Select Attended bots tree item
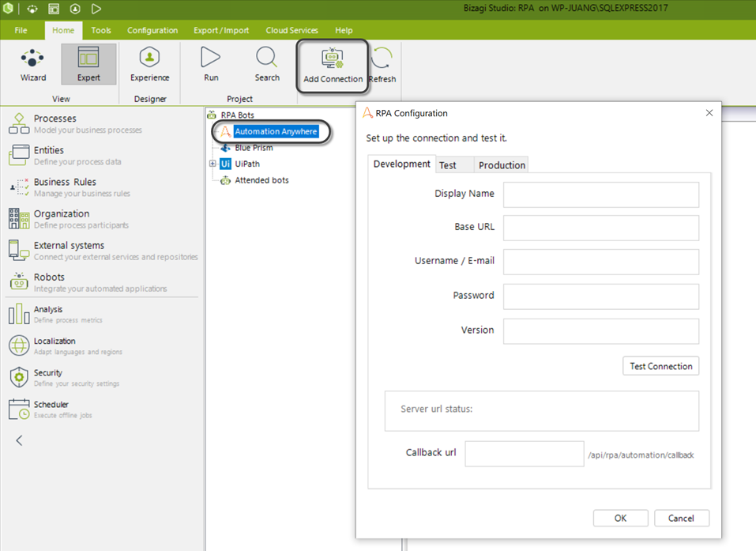This screenshot has height=551, width=756. [261, 180]
